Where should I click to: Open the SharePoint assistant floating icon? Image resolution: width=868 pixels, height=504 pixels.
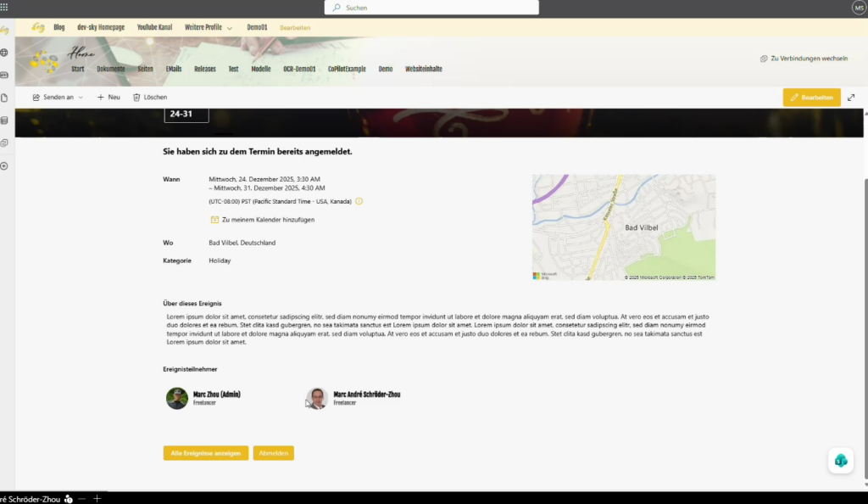click(x=841, y=460)
